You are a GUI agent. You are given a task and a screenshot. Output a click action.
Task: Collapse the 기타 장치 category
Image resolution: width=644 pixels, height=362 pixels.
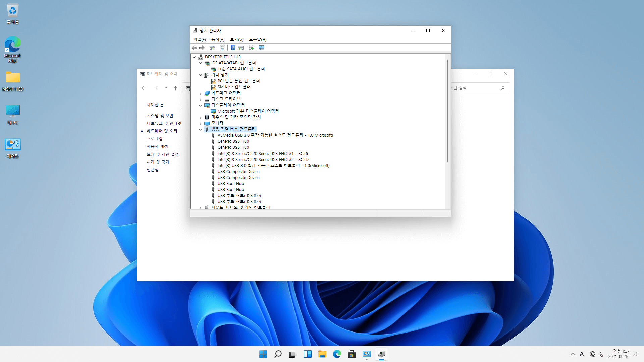[x=201, y=75]
